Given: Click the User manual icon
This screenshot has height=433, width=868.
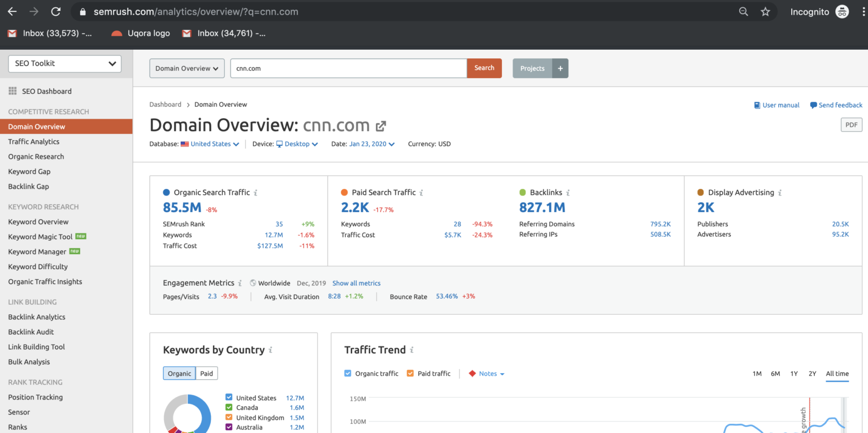Looking at the screenshot, I should (757, 105).
